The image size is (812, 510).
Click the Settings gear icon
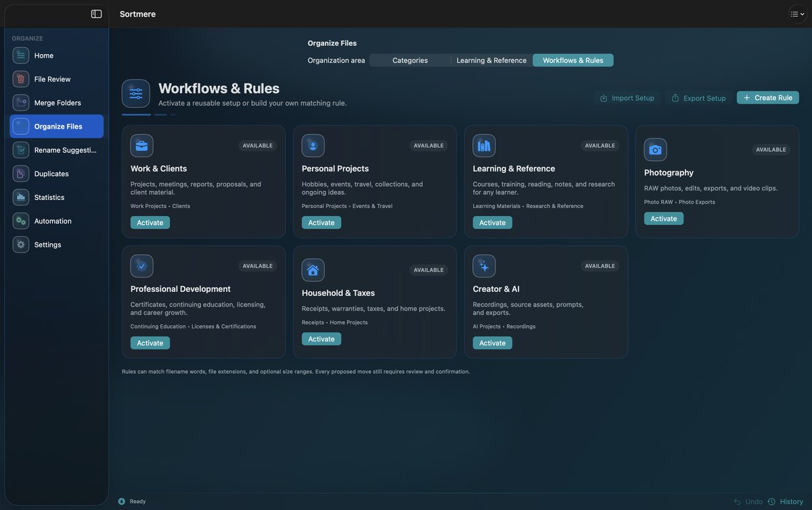[21, 245]
